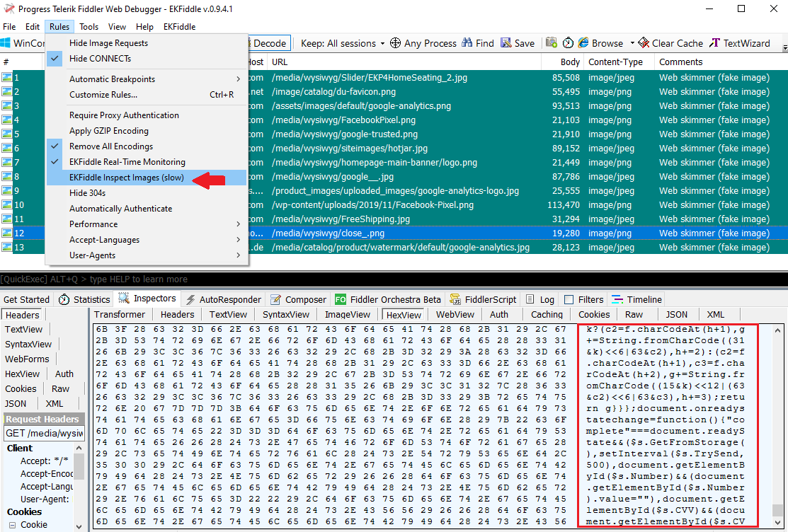Image resolution: width=788 pixels, height=532 pixels.
Task: Click the AutoResponder lightning bolt icon
Action: coord(190,299)
